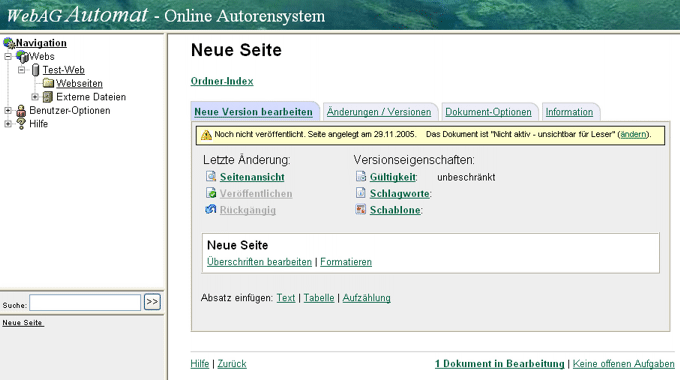Open the Gültigkeit link
This screenshot has width=680, height=380.
pyautogui.click(x=392, y=177)
